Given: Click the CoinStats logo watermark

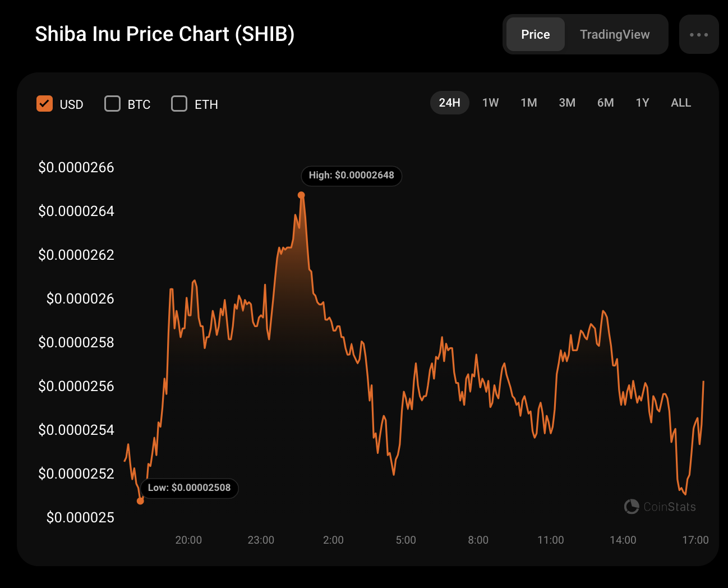Looking at the screenshot, I should coord(660,507).
